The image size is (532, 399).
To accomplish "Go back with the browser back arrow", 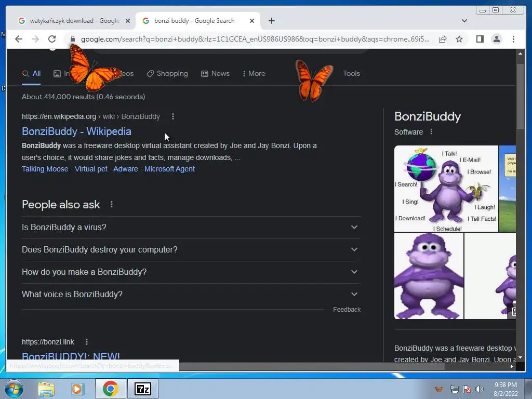I will [19, 39].
